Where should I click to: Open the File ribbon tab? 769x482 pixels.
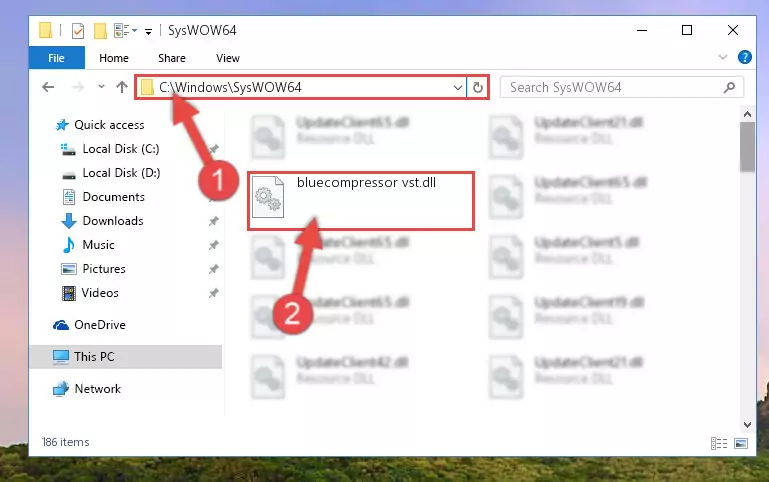click(56, 58)
